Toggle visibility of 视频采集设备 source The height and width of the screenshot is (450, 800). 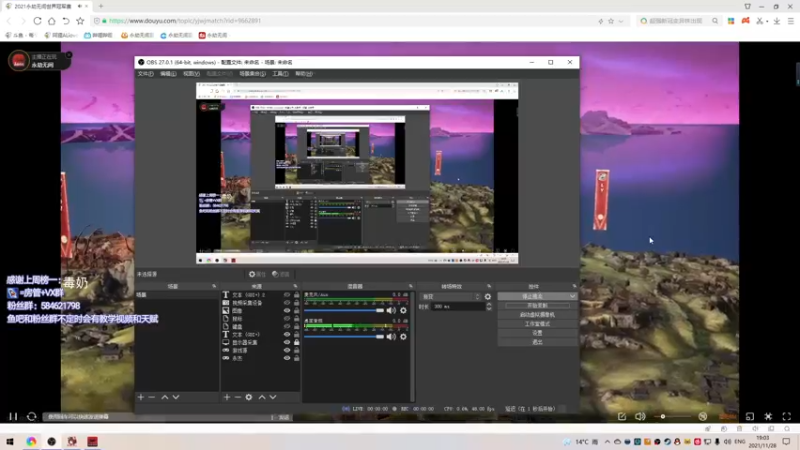(287, 303)
